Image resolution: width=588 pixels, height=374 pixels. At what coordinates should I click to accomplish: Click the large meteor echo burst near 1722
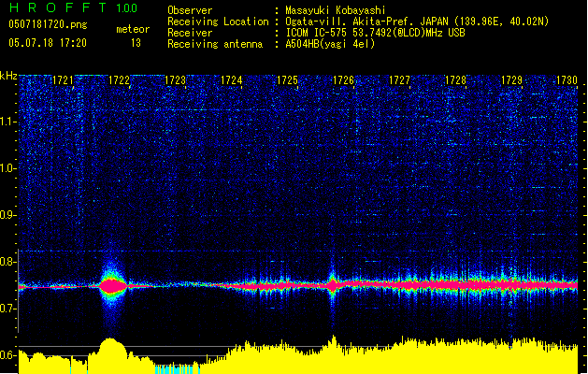[x=111, y=286]
